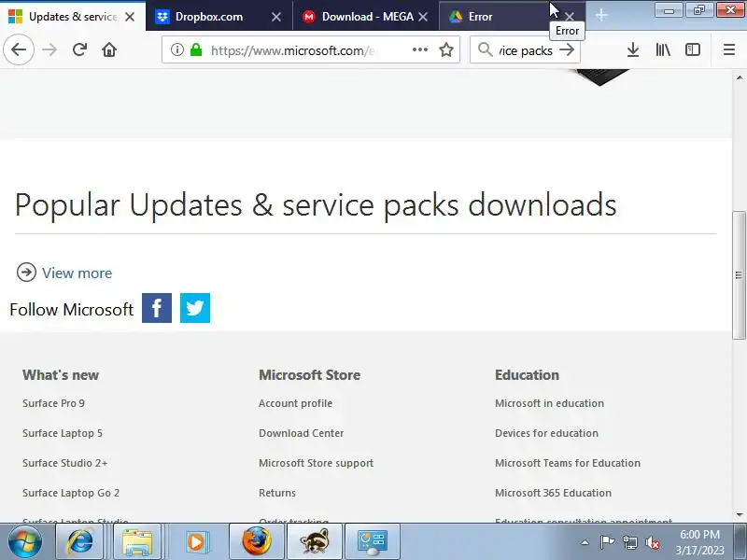Click the page scrollbar thumb
This screenshot has width=747, height=560.
[739, 274]
